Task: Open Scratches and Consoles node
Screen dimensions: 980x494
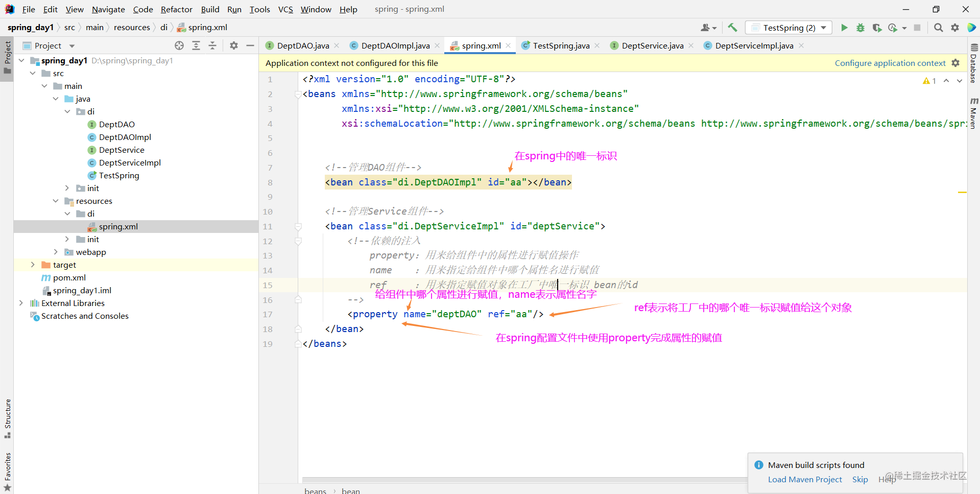Action: (x=85, y=316)
